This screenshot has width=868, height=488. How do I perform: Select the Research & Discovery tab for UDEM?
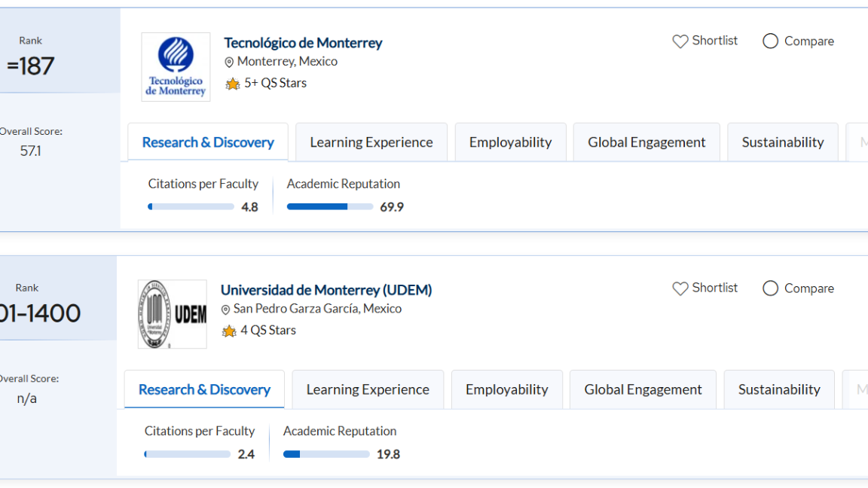204,389
